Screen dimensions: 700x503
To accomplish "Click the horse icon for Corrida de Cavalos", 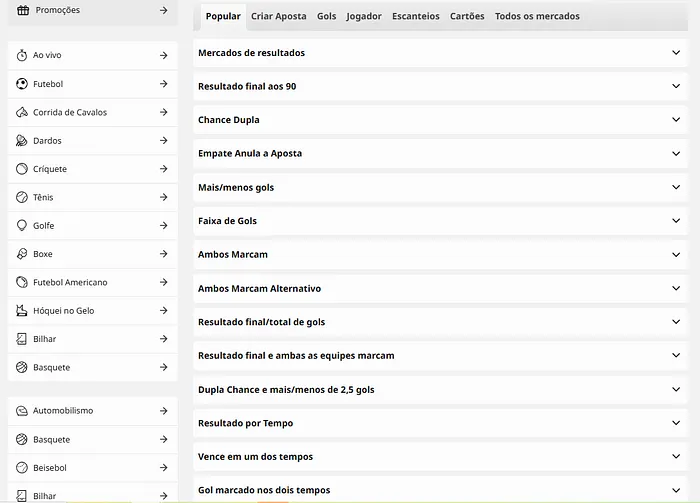I will point(22,112).
